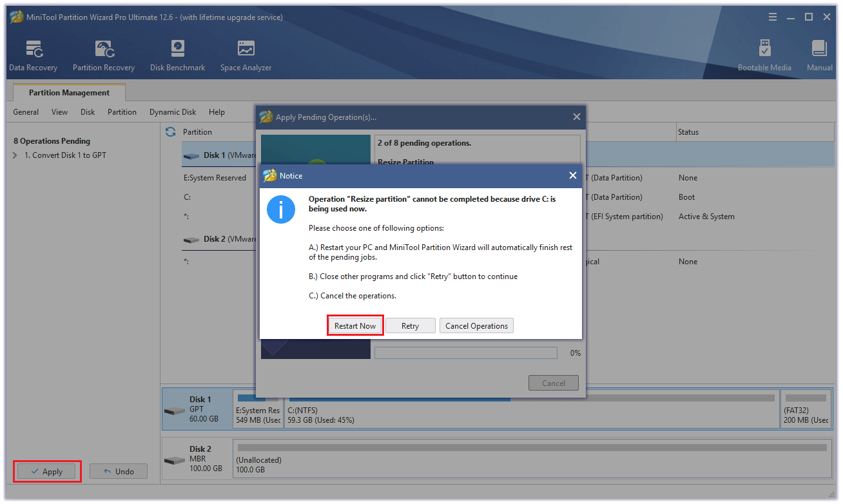This screenshot has width=843, height=504.
Task: Open the Dynamic Disk menu
Action: pos(173,112)
